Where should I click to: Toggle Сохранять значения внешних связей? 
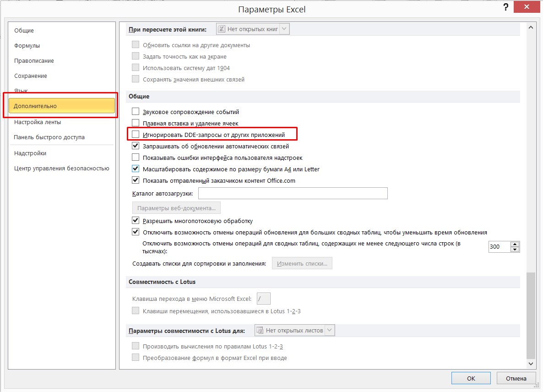point(136,79)
